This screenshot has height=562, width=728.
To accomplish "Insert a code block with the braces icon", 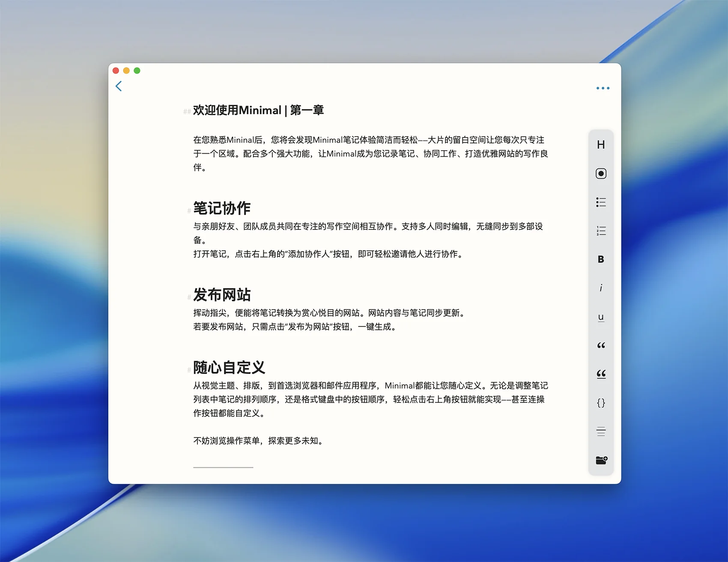I will [x=601, y=403].
